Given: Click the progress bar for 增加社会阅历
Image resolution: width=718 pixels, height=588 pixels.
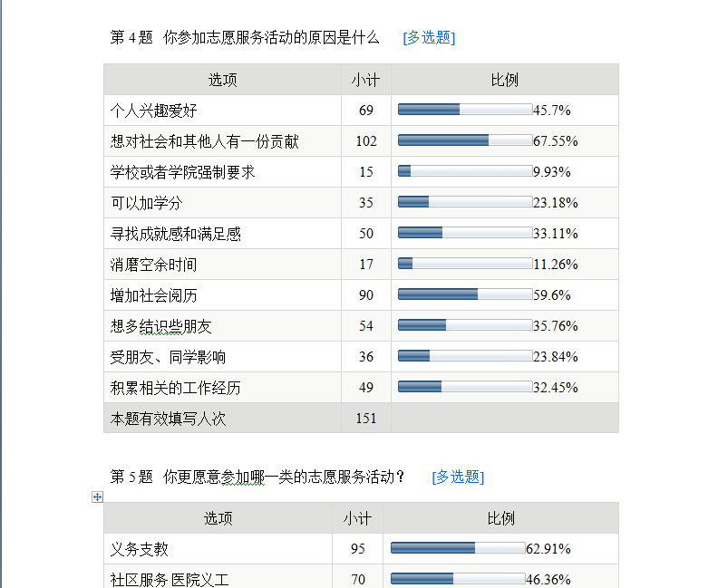Looking at the screenshot, I should pyautogui.click(x=465, y=295).
